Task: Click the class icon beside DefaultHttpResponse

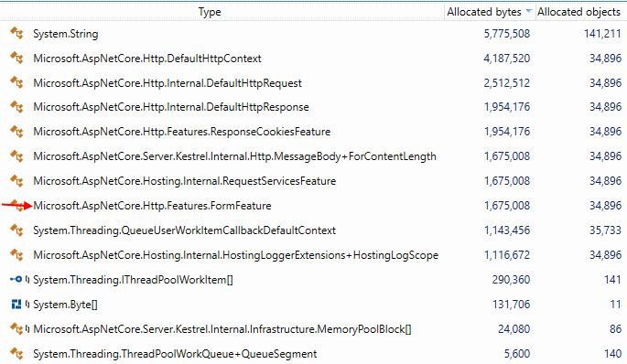Action: [x=16, y=107]
